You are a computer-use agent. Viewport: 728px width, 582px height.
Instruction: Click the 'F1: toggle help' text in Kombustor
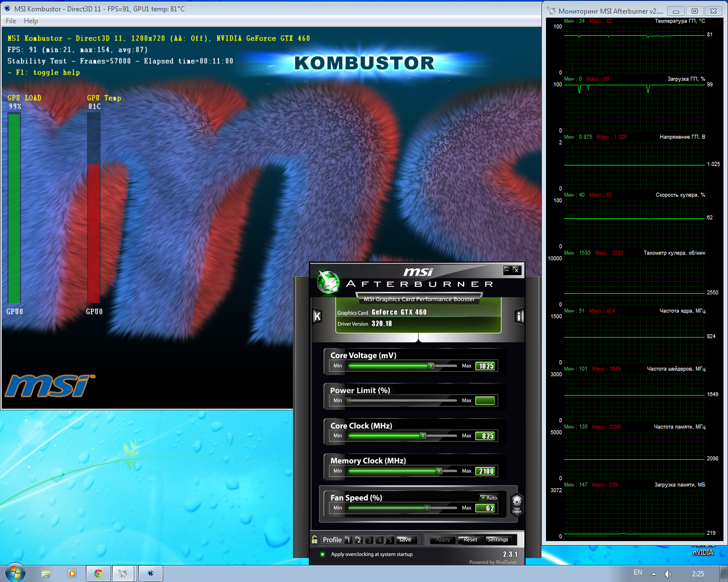[44, 73]
